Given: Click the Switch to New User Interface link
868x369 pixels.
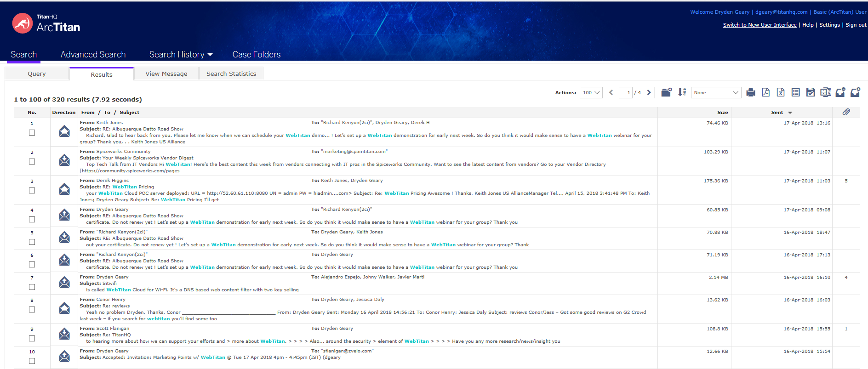Looking at the screenshot, I should (x=759, y=25).
